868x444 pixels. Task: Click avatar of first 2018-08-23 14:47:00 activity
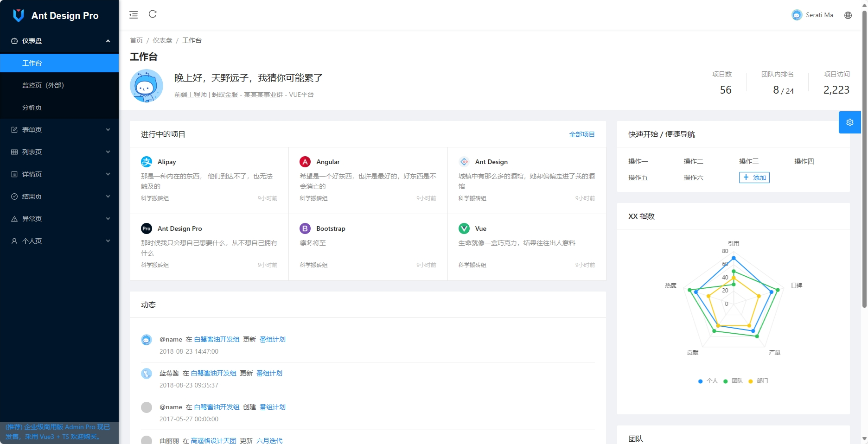point(147,340)
